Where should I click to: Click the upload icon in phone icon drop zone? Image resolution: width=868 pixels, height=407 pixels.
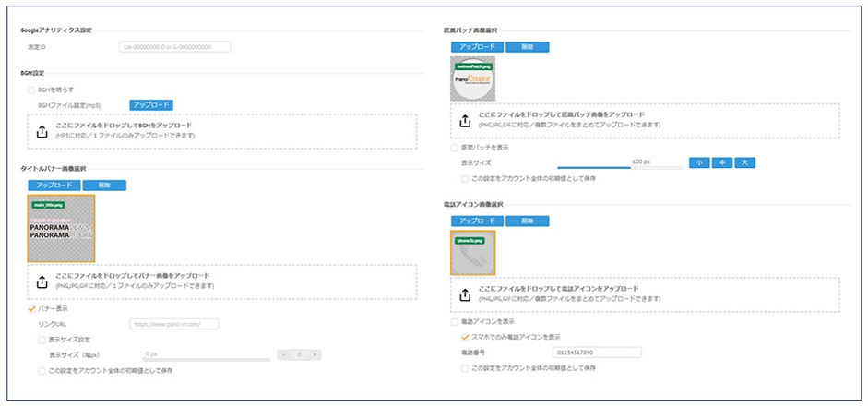463,295
